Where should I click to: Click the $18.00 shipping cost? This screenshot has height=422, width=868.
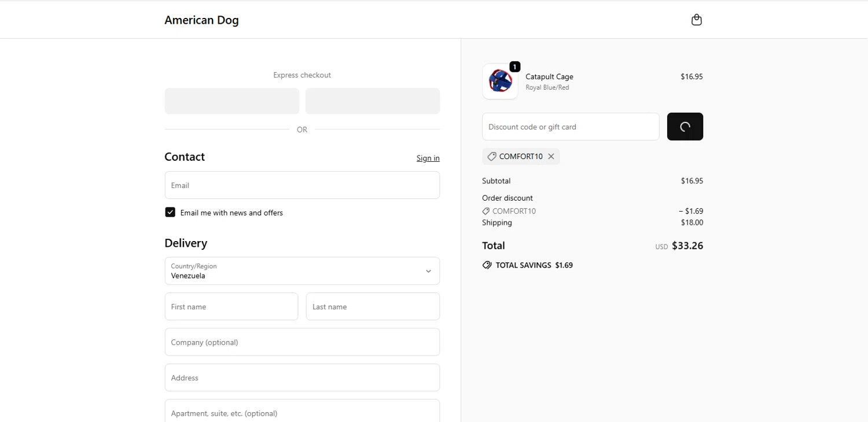[x=692, y=223]
